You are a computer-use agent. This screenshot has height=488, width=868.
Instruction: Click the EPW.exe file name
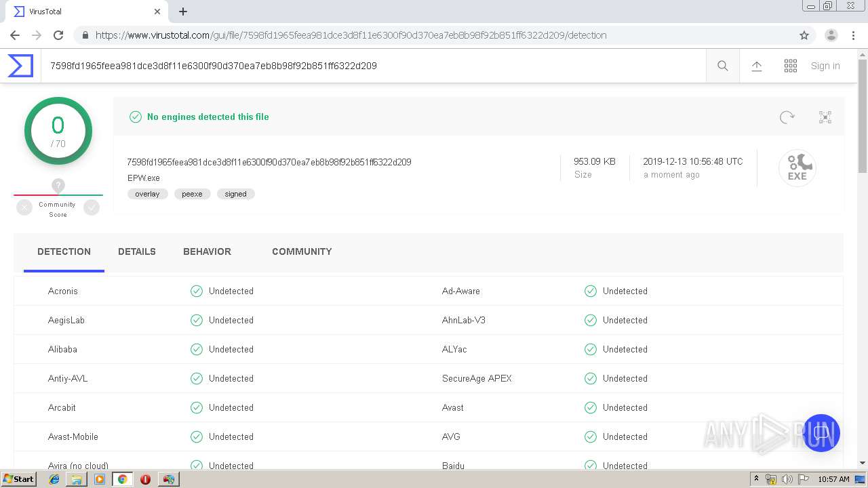pos(144,178)
